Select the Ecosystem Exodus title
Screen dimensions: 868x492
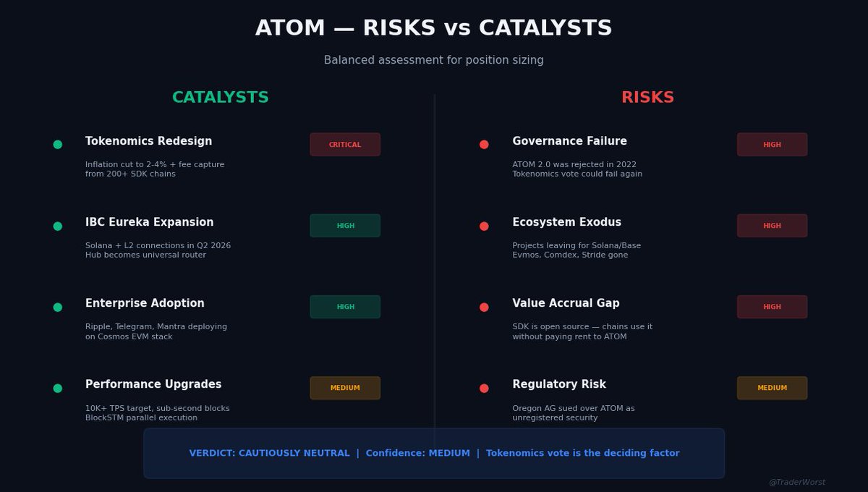(566, 223)
